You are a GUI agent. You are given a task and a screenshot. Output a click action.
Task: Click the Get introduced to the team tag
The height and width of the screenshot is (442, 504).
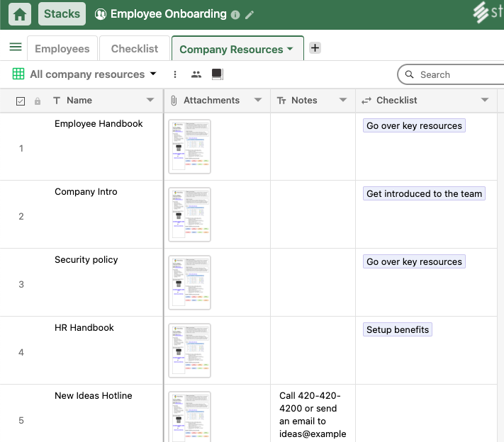[x=424, y=193]
